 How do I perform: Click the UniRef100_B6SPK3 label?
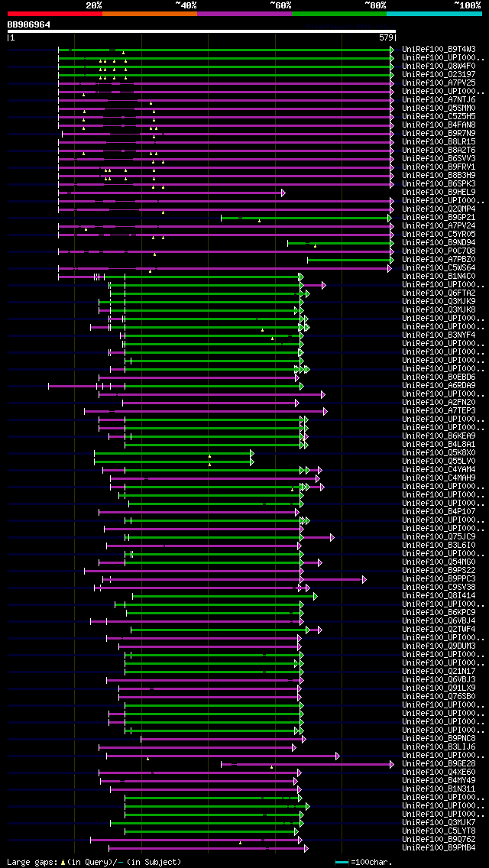[439, 184]
